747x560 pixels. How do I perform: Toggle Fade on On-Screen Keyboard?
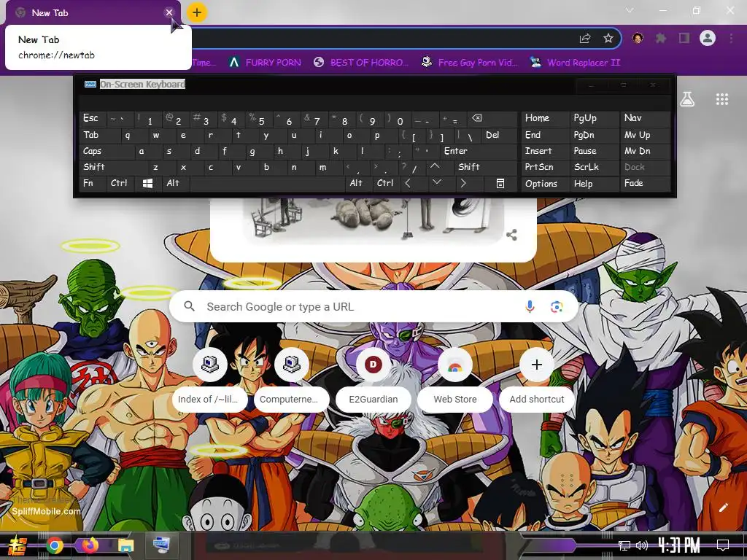click(645, 183)
